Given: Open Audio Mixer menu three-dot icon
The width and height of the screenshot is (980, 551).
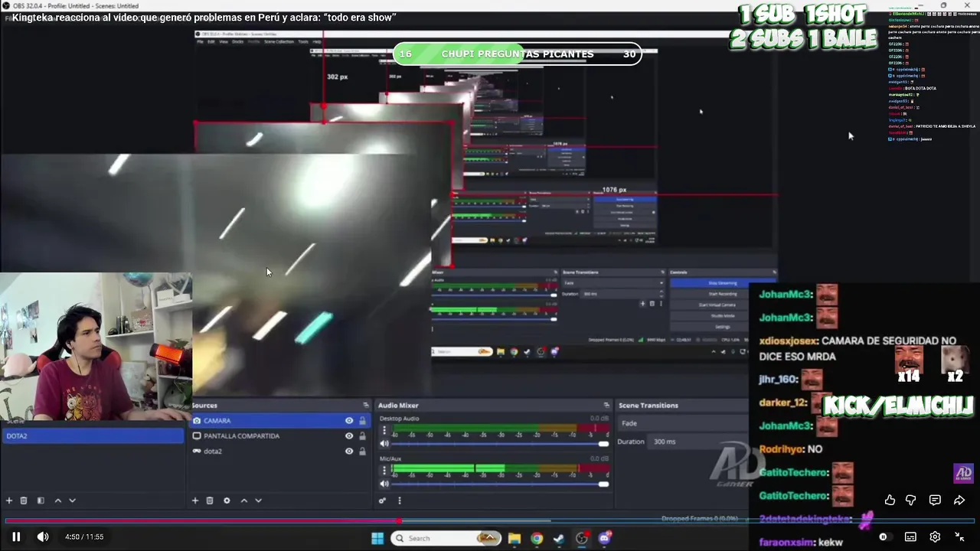Looking at the screenshot, I should [x=399, y=500].
